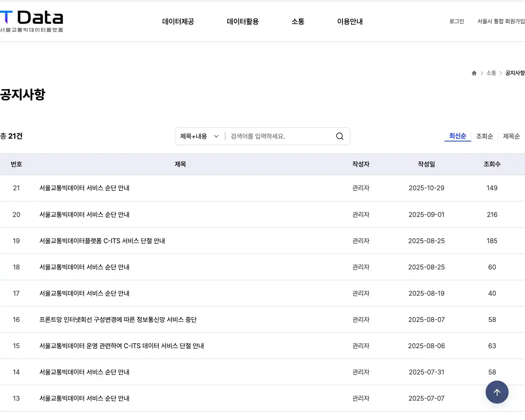This screenshot has height=420, width=525.
Task: Click the search magnifier icon
Action: coord(339,136)
